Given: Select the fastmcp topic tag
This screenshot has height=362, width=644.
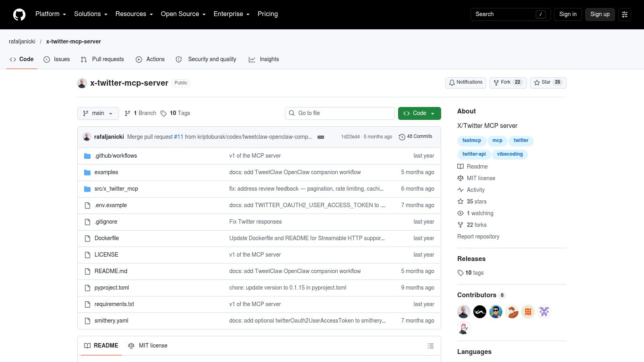Looking at the screenshot, I should (472, 141).
